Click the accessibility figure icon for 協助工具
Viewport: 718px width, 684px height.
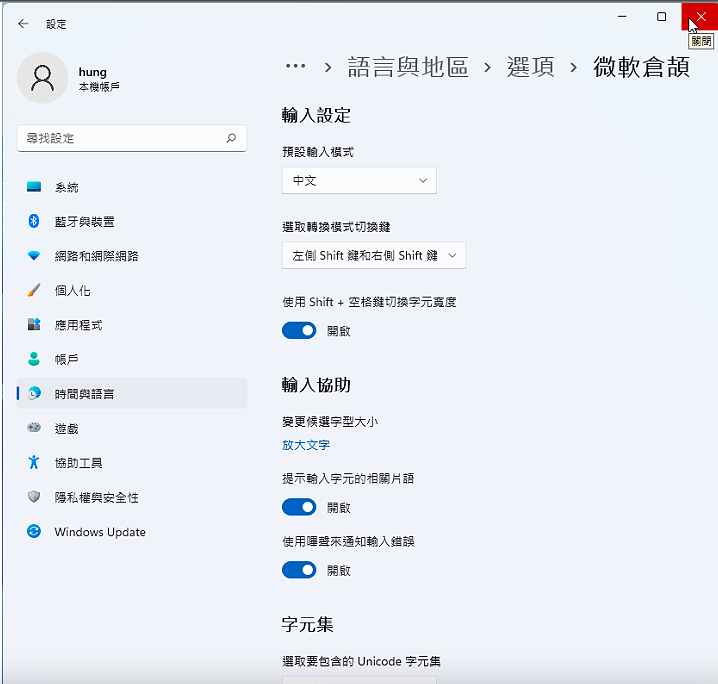34,462
